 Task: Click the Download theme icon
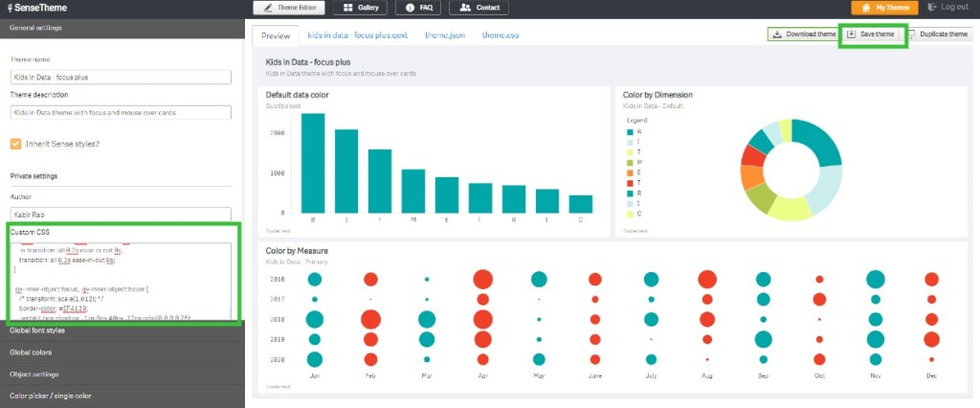pyautogui.click(x=776, y=34)
